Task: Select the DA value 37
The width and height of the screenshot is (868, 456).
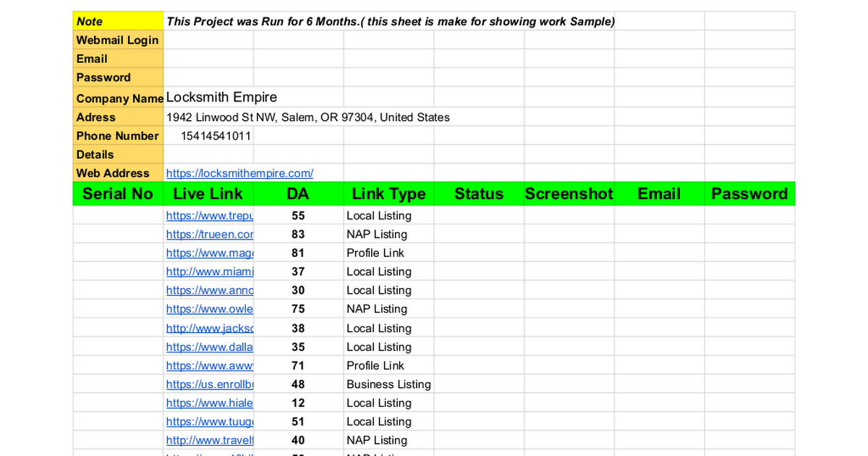Action: [x=298, y=271]
